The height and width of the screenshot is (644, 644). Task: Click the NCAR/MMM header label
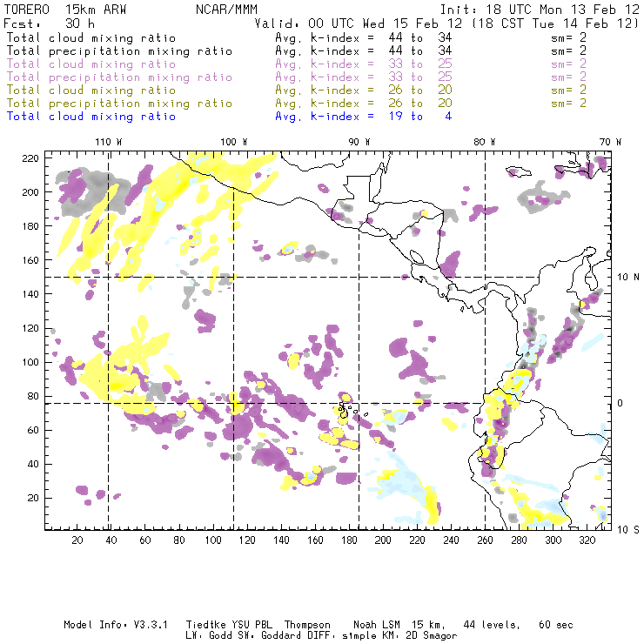pos(224,10)
